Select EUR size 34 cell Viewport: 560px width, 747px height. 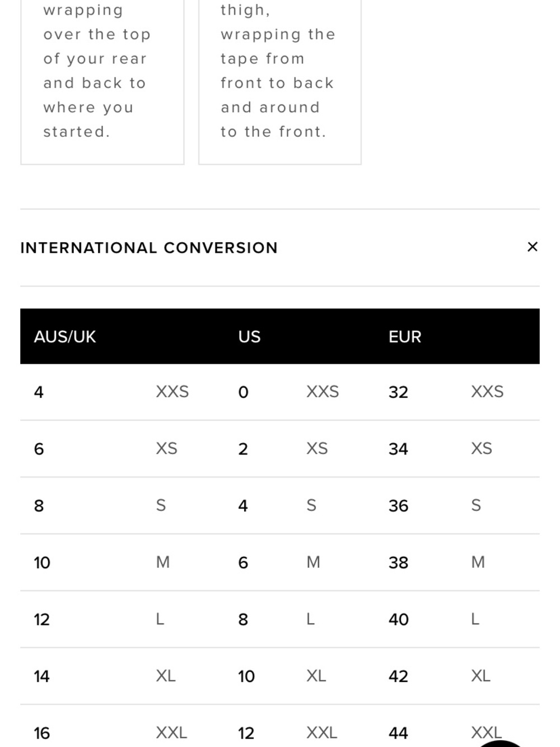(x=398, y=449)
